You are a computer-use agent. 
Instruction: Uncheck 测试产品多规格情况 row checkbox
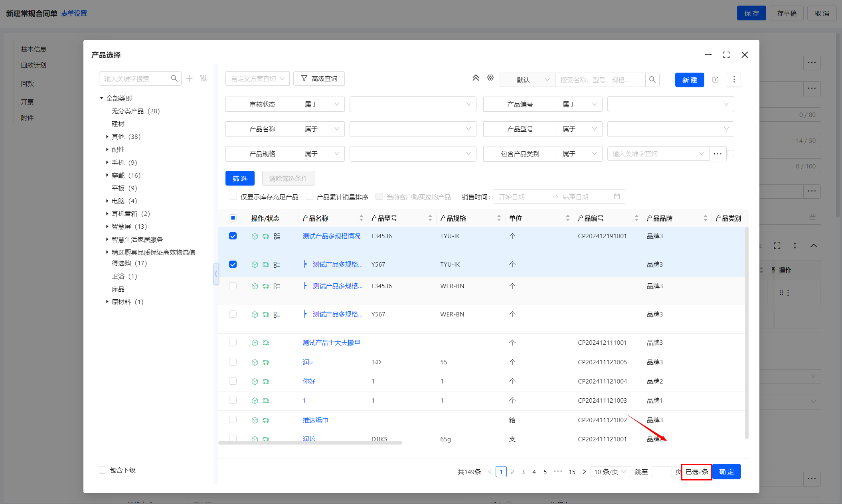(x=233, y=236)
